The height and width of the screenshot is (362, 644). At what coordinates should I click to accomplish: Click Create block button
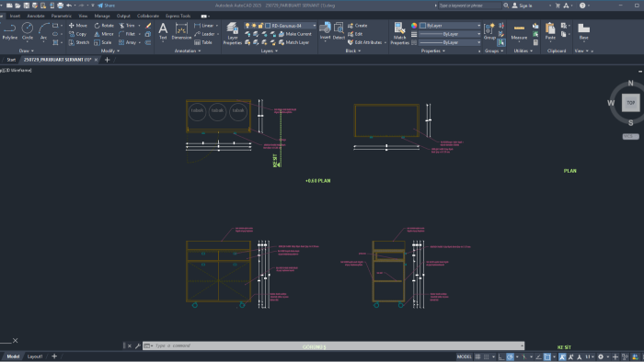(358, 26)
